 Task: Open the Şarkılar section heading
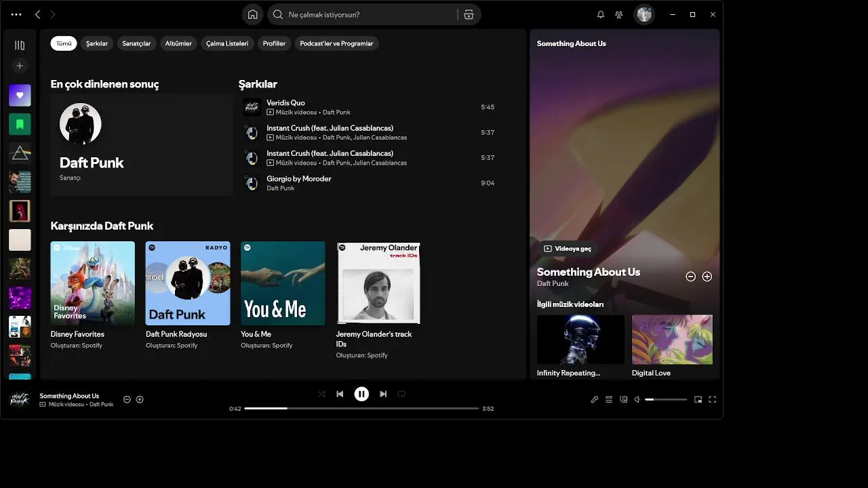pos(258,84)
